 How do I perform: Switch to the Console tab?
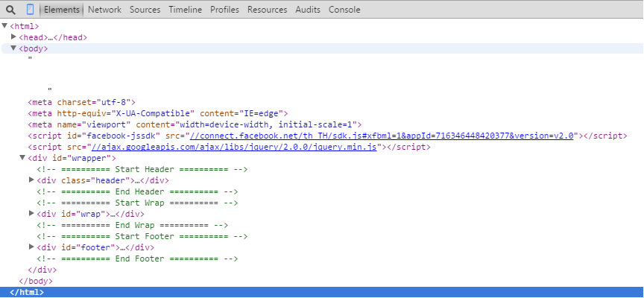[x=344, y=10]
